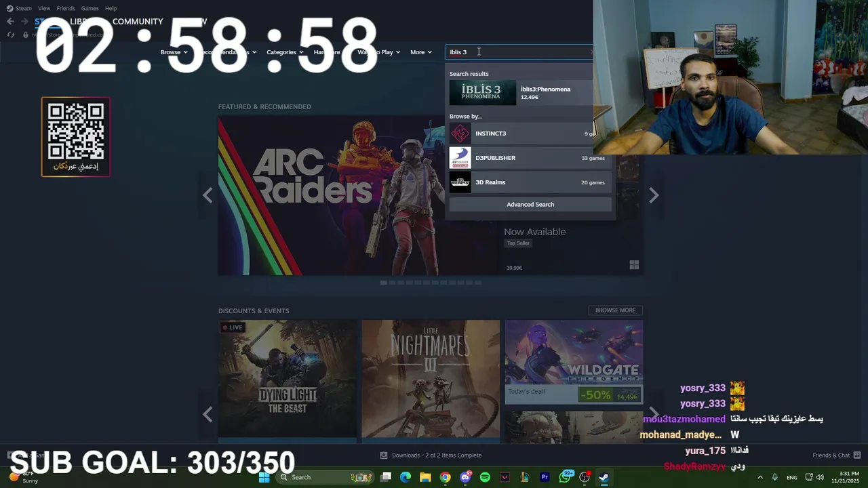The image size is (868, 488).
Task: Open the Iblis3:Phenomena search result
Action: pos(530,93)
